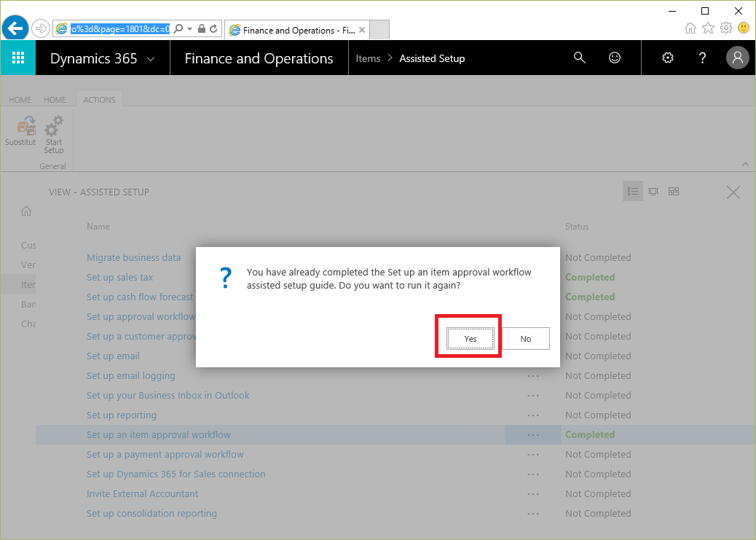Open Dynamics 365 settings gear
756x540 pixels.
[x=668, y=58]
